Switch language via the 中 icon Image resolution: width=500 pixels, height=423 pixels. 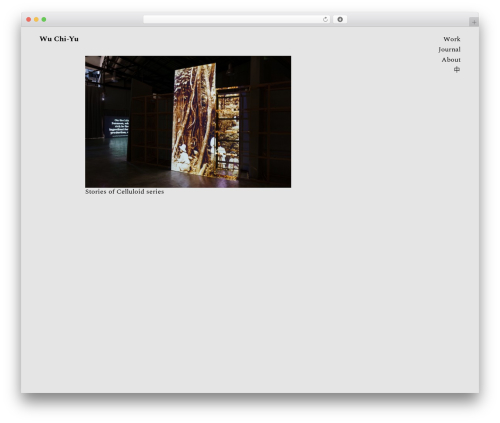pos(457,69)
